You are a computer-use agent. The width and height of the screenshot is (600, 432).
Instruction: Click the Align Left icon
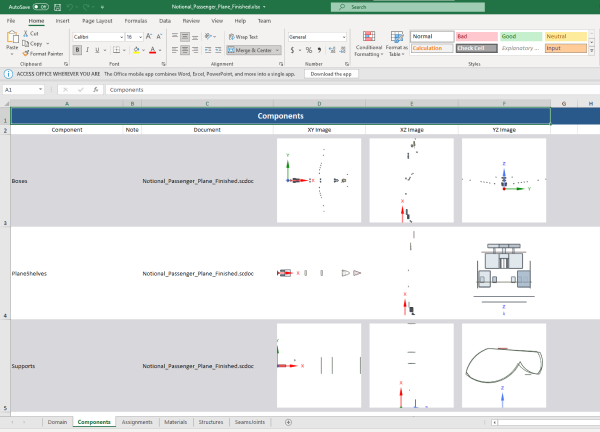tap(175, 50)
